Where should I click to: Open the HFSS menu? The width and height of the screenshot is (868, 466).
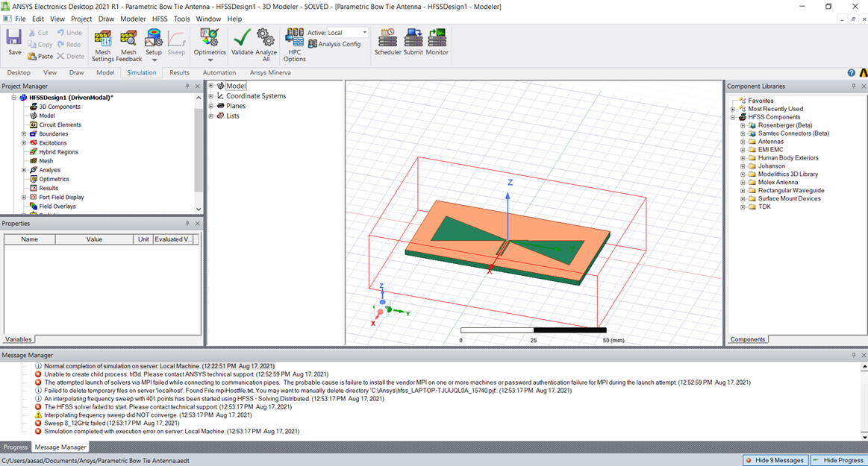click(x=160, y=19)
